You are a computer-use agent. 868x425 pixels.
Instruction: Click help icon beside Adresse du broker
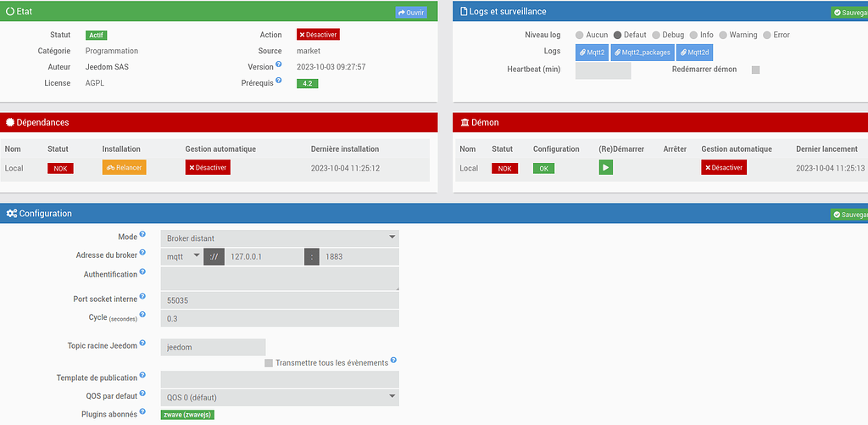(142, 253)
